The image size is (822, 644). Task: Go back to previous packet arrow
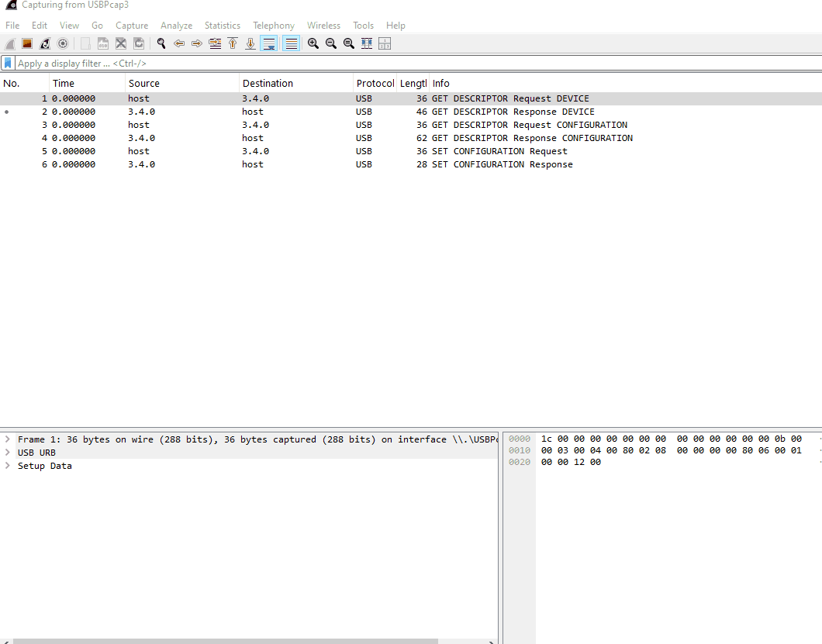tap(179, 43)
